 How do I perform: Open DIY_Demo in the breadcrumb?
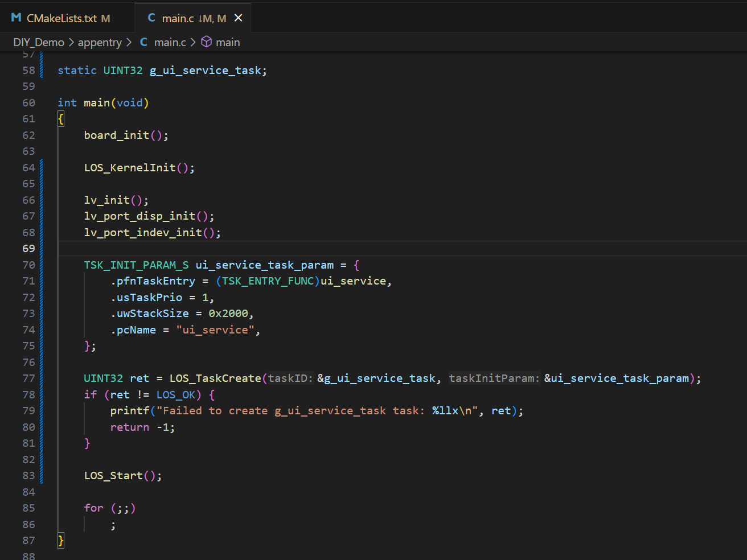point(39,42)
